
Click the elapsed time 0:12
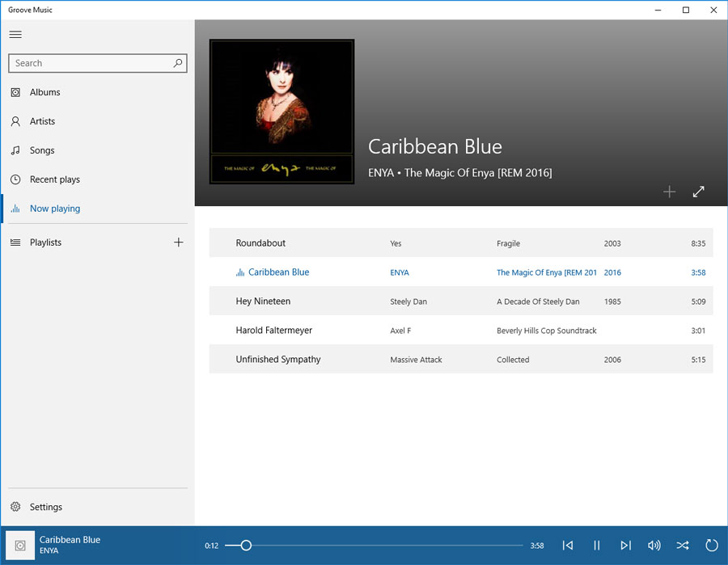point(211,546)
